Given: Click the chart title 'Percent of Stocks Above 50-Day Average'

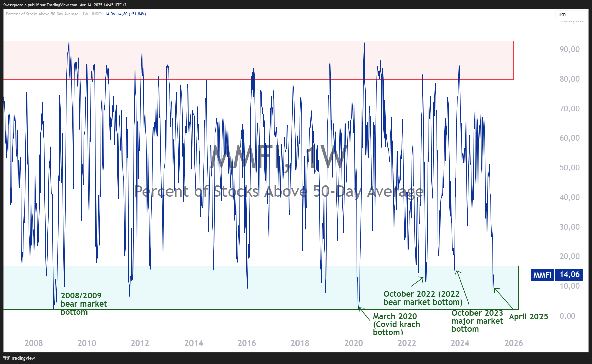Looking at the screenshot, I should click(x=42, y=14).
